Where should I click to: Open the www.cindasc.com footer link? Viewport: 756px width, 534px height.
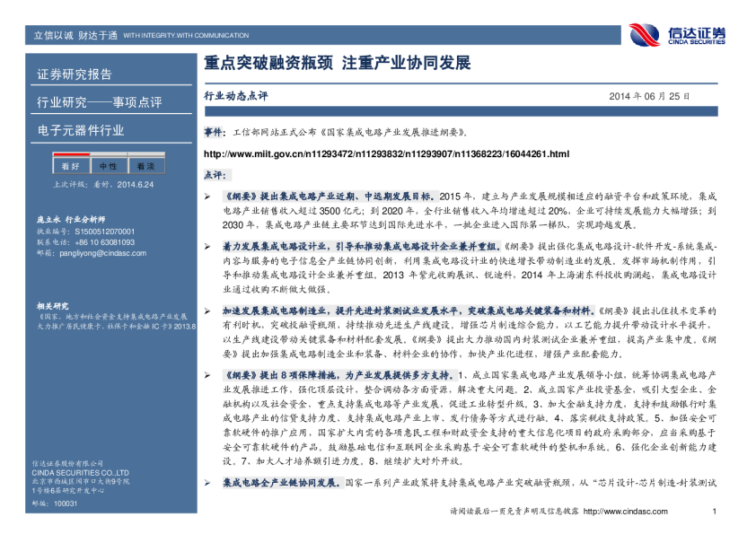626,512
